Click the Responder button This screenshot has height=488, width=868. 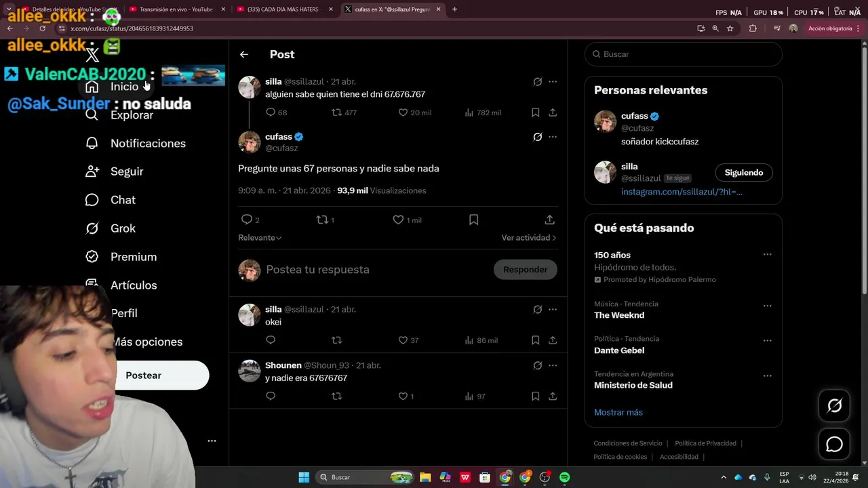526,270
